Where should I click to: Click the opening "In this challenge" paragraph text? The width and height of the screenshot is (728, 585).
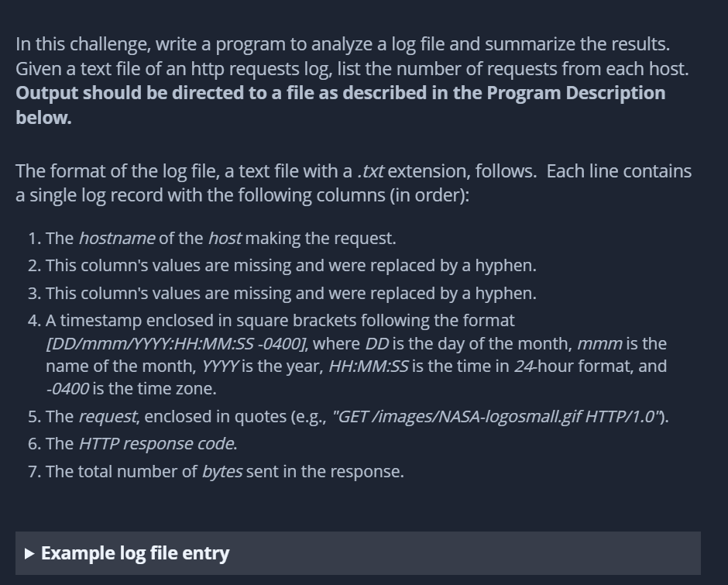pos(342,56)
